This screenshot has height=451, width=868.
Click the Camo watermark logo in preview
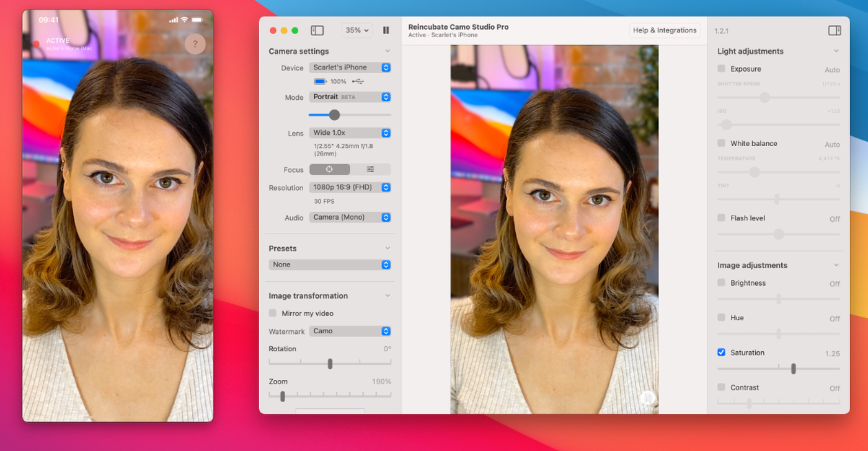point(647,399)
